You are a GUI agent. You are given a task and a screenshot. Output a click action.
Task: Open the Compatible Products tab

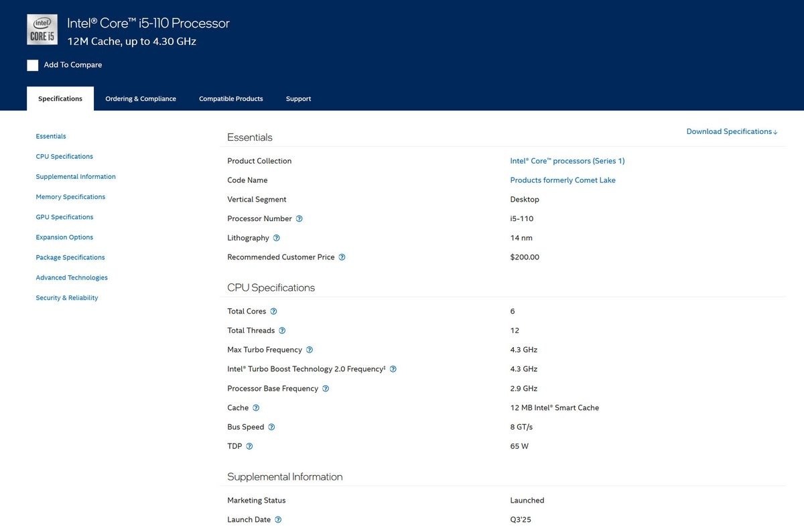[x=231, y=99]
